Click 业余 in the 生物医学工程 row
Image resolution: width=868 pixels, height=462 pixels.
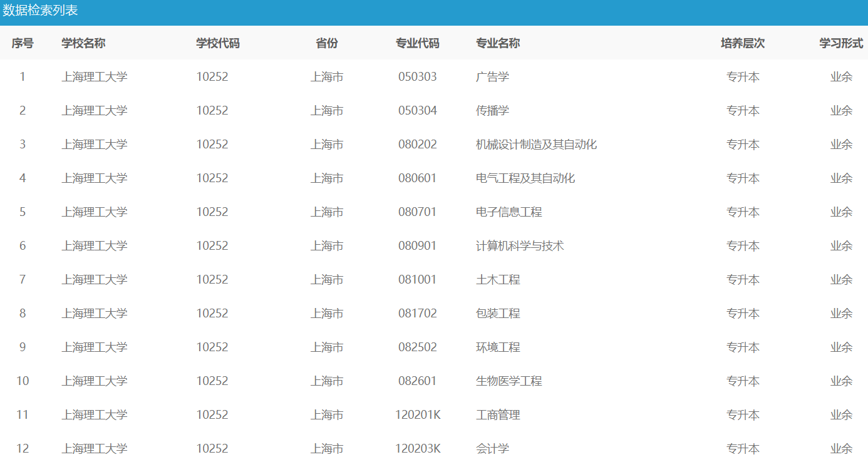[x=842, y=381]
